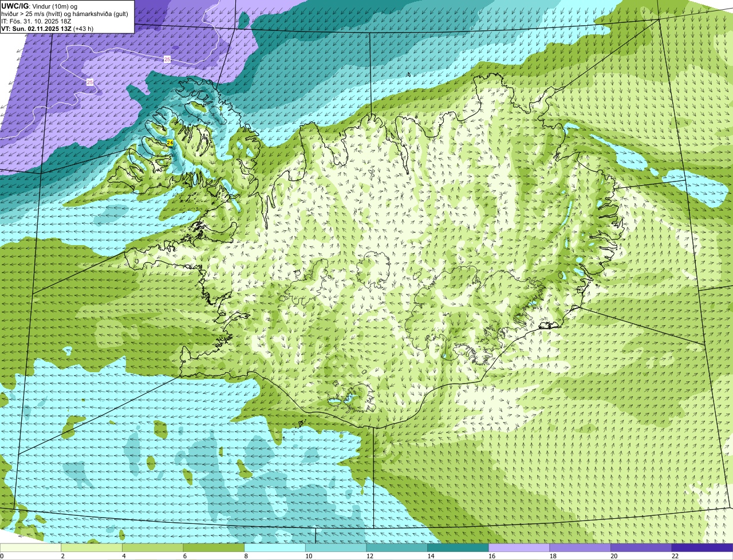Pick the above-22 m/s dark indigo swatch
Viewport: 733px width, 560px height.
[x=702, y=547]
